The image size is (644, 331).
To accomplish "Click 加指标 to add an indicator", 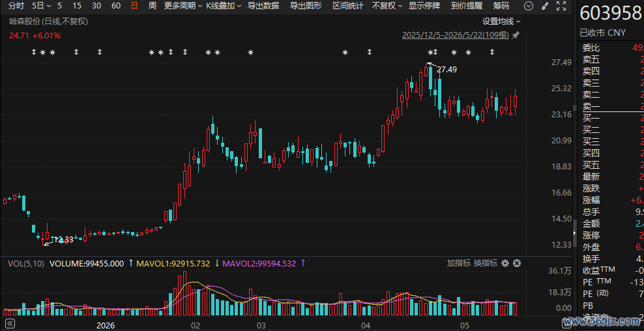I will pos(459,263).
